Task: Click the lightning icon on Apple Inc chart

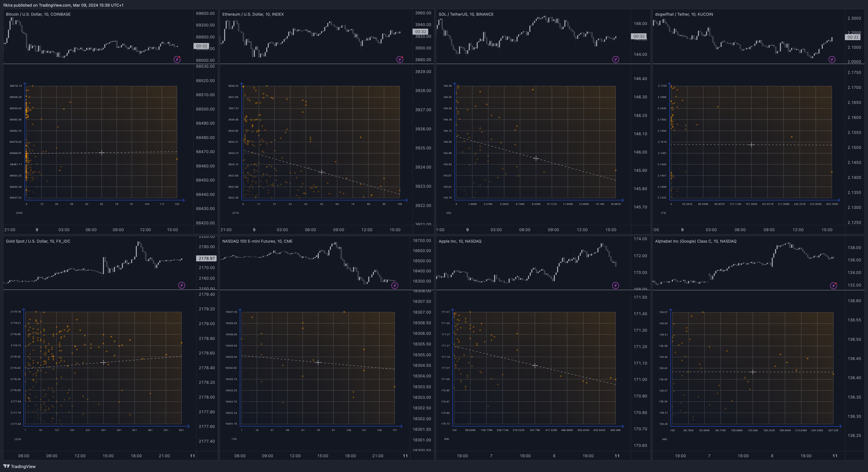Action: [616, 286]
